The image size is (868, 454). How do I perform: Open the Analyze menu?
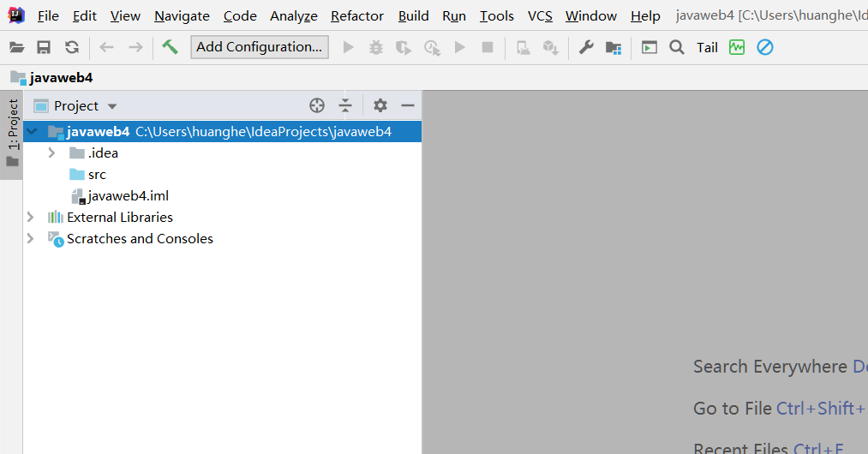click(x=293, y=16)
